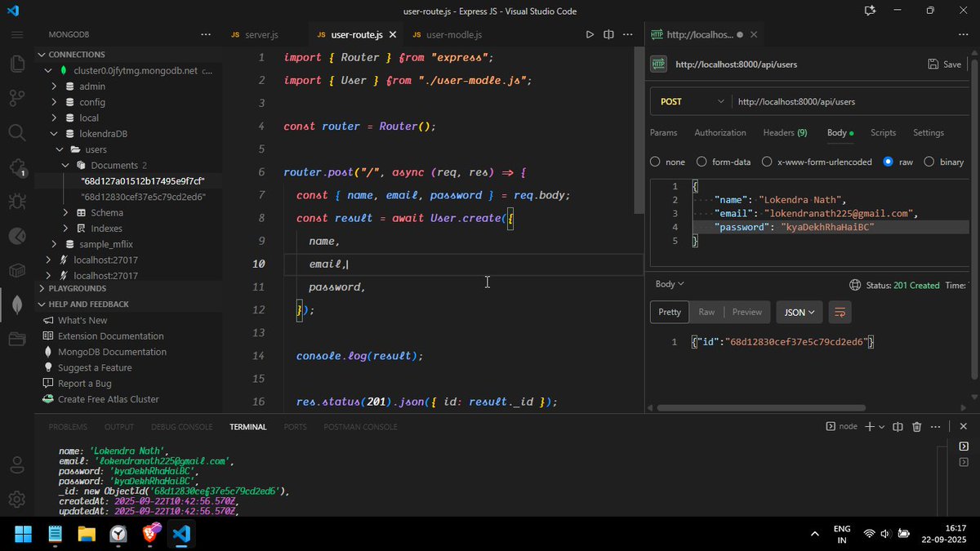This screenshot has height=551, width=980.
Task: Switch response view to Raw
Action: click(706, 312)
